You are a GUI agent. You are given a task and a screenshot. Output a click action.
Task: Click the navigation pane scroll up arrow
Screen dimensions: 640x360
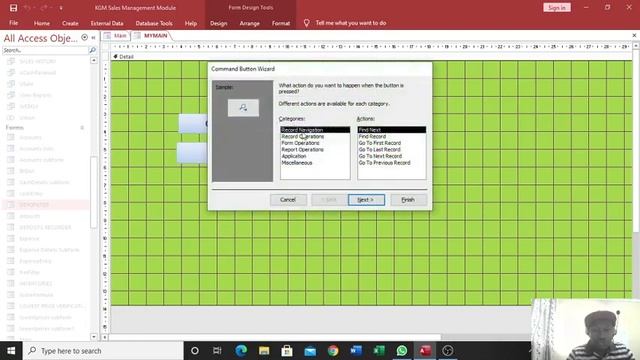(93, 60)
